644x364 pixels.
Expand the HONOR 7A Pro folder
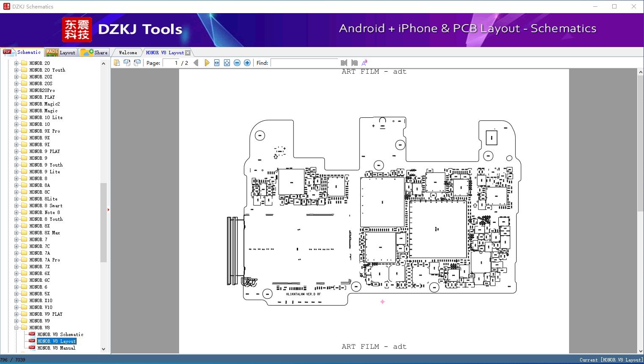[x=17, y=260]
